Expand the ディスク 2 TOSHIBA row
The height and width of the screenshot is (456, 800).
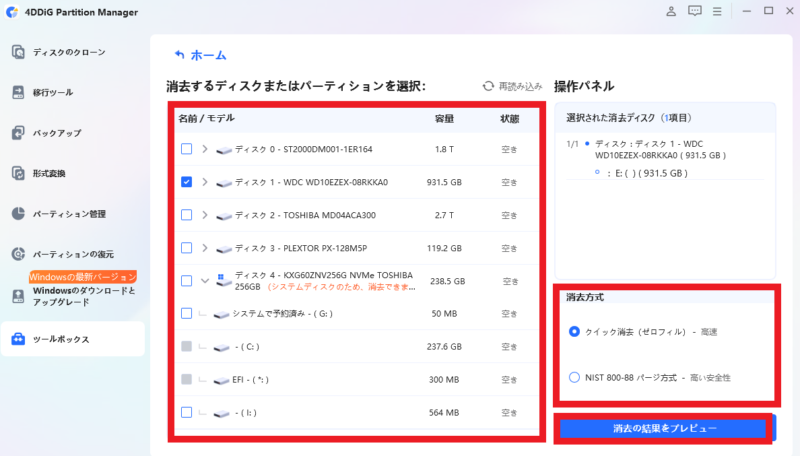tap(205, 215)
